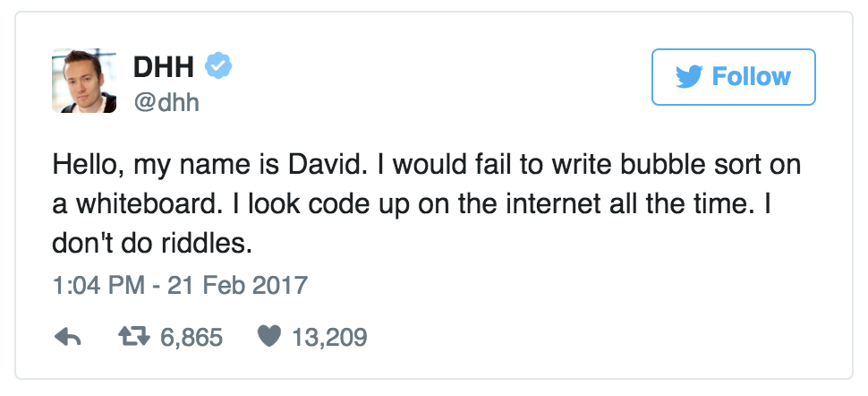The height and width of the screenshot is (396, 868).
Task: Retweet using the retweet arrows icon
Action: click(134, 337)
